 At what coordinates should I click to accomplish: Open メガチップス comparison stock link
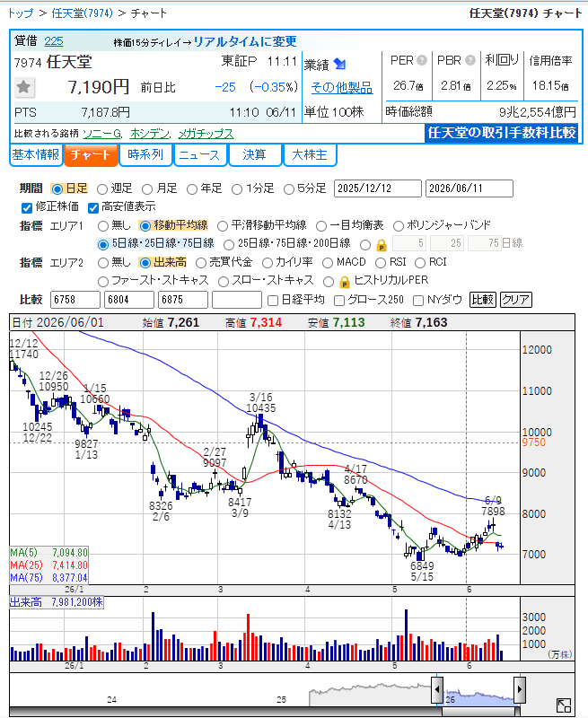tap(206, 134)
